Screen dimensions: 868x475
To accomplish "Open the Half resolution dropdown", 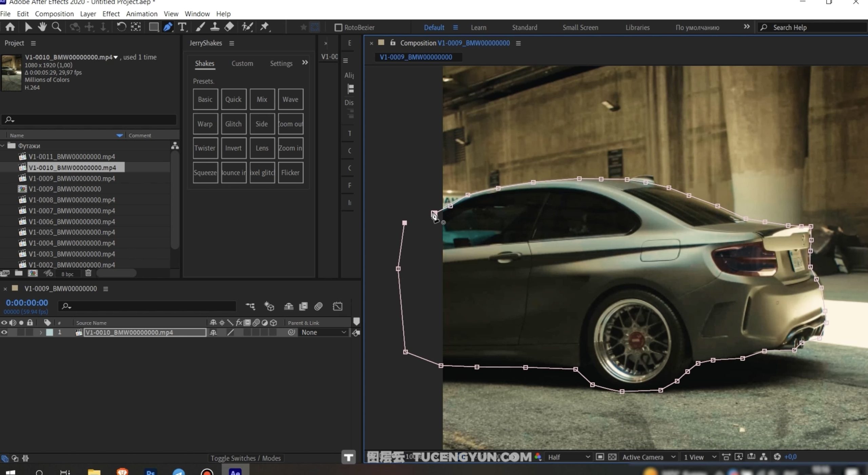I will click(569, 457).
